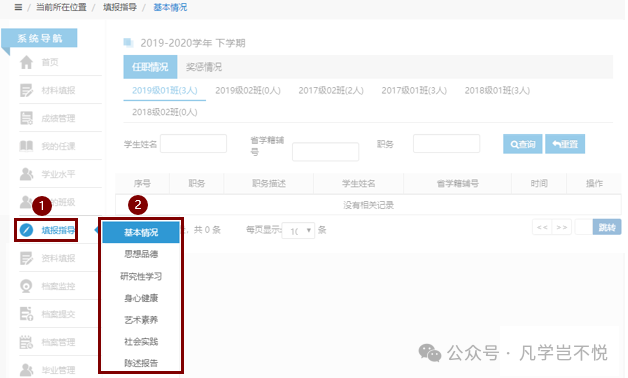The height and width of the screenshot is (378, 628).
Task: Select class tab 2017级01班(3人)
Action: [414, 90]
